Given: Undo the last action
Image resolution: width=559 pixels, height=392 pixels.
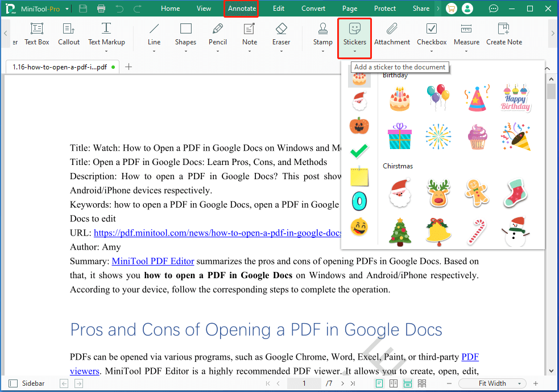Looking at the screenshot, I should click(119, 9).
